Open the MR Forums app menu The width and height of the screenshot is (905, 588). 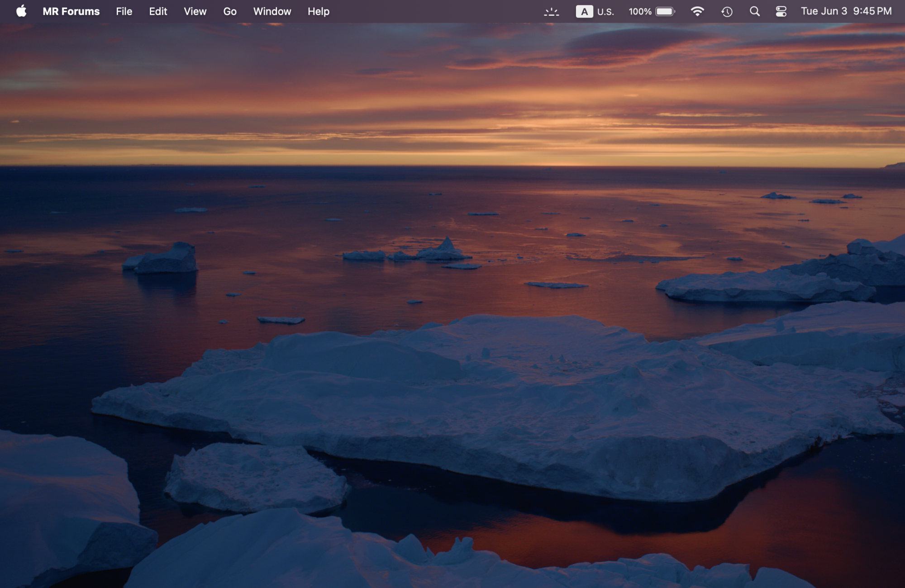(x=71, y=11)
